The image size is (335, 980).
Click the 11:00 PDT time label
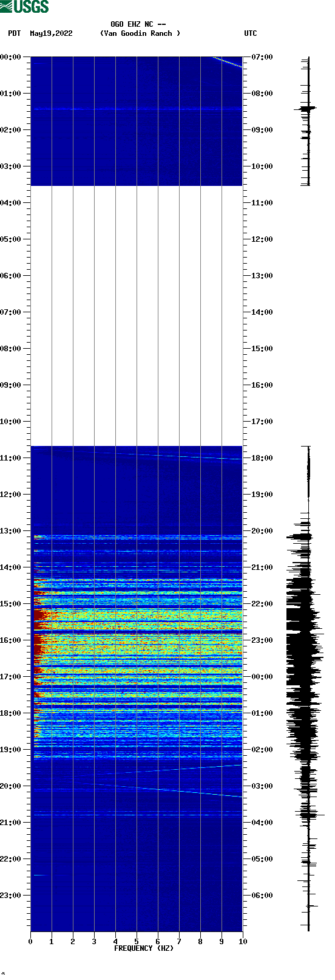[x=11, y=458]
